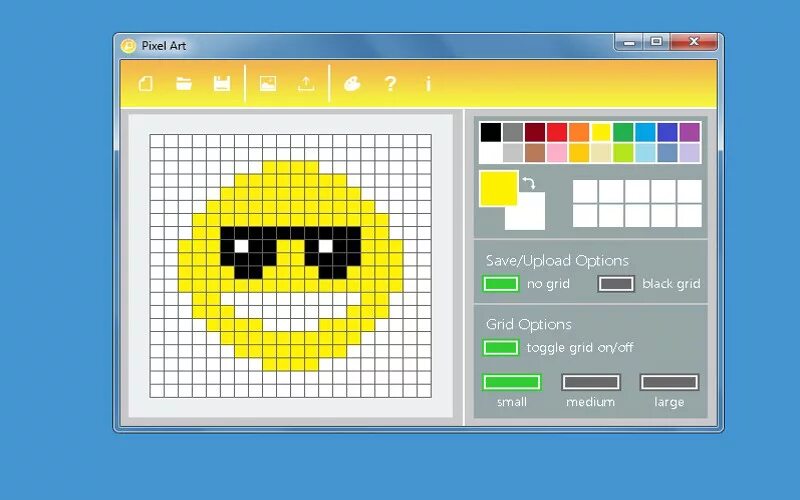
Task: Pick the yellow swatch in top row
Action: [x=601, y=133]
